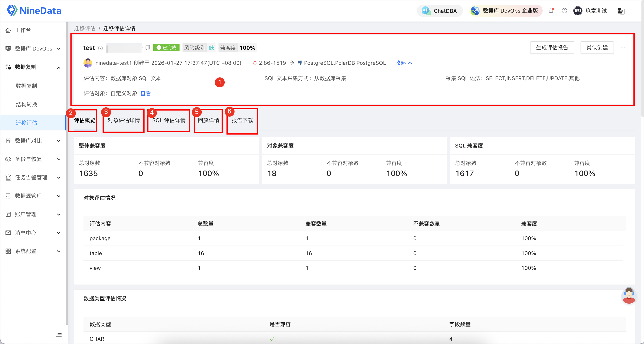Open the help question mark icon
Image resolution: width=644 pixels, height=344 pixels.
564,11
